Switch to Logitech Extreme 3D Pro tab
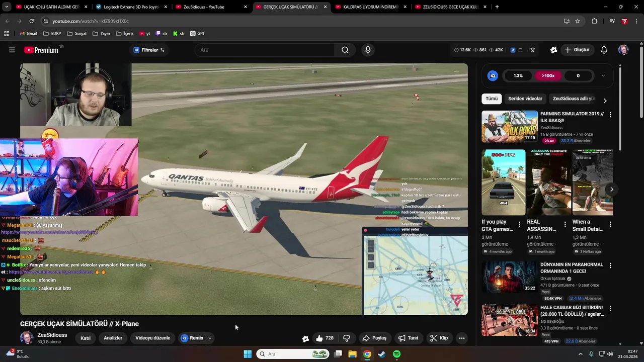The height and width of the screenshot is (362, 644). pos(131,7)
